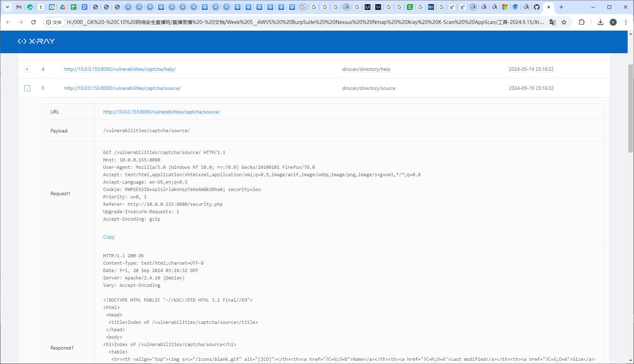
Task: Click row 5 timestamp 2024-09-19 23:16:32
Action: pos(531,88)
